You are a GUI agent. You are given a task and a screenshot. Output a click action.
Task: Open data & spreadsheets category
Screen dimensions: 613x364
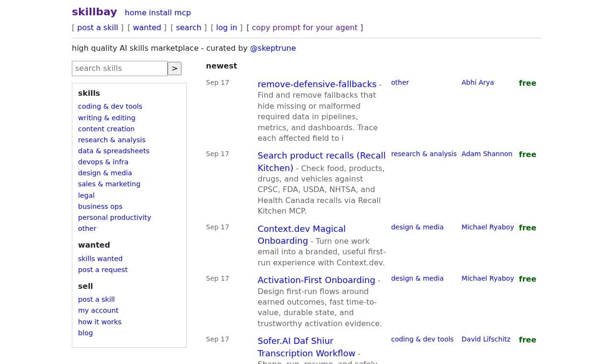[x=114, y=151]
